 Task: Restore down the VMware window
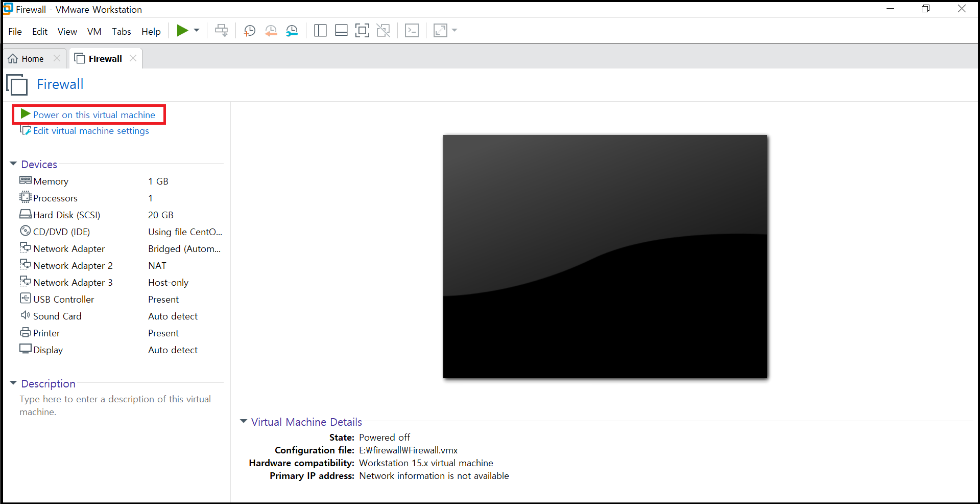click(x=926, y=9)
